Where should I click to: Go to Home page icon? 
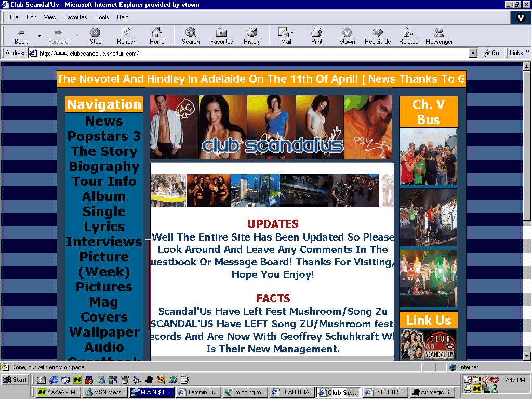[157, 35]
